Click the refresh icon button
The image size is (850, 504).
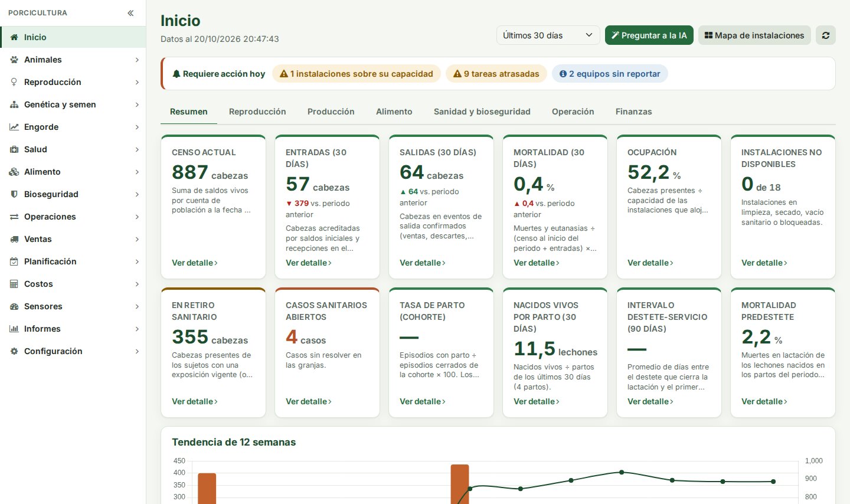pyautogui.click(x=826, y=35)
